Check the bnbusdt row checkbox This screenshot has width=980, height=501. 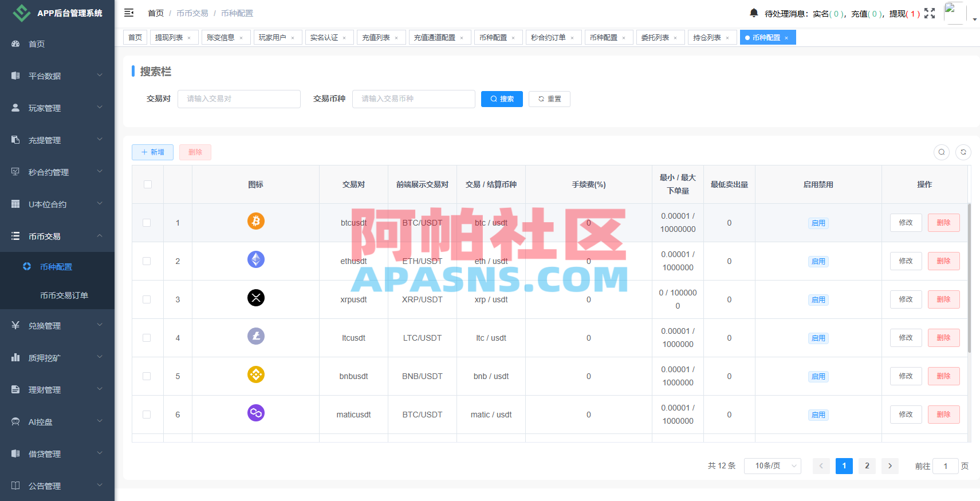147,376
